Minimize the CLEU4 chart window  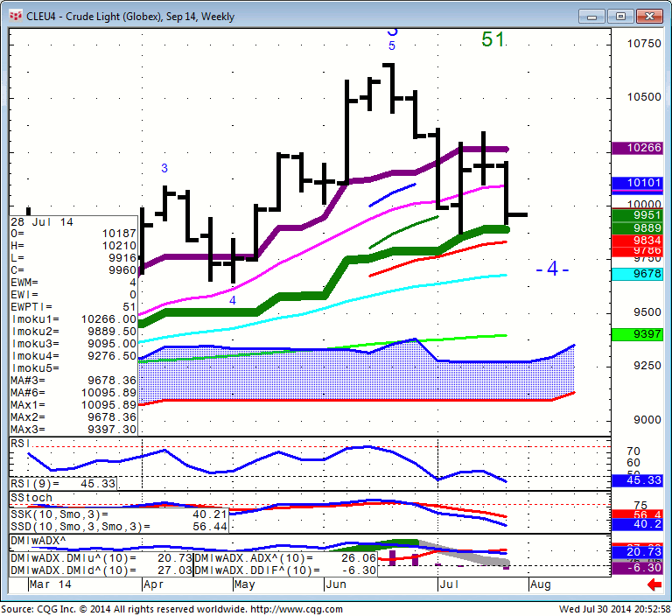coord(591,17)
